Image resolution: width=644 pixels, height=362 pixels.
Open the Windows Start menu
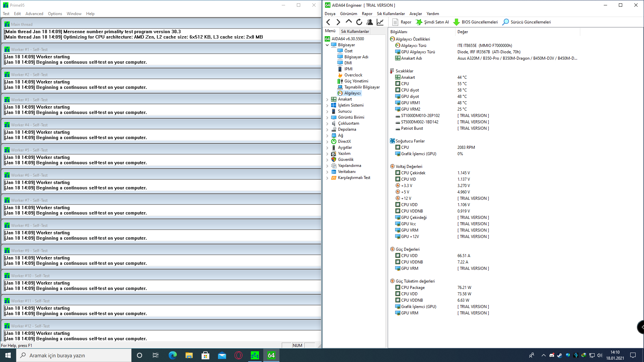pyautogui.click(x=8, y=355)
